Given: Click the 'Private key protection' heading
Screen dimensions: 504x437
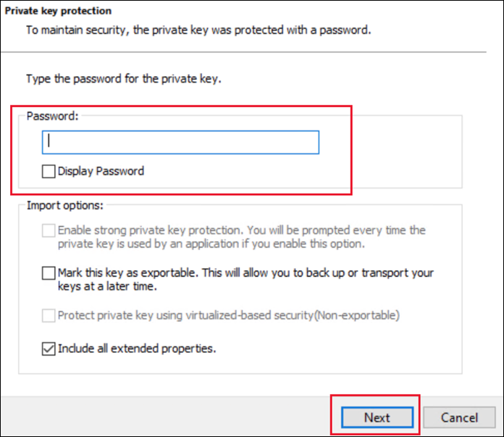Looking at the screenshot, I should (x=59, y=12).
